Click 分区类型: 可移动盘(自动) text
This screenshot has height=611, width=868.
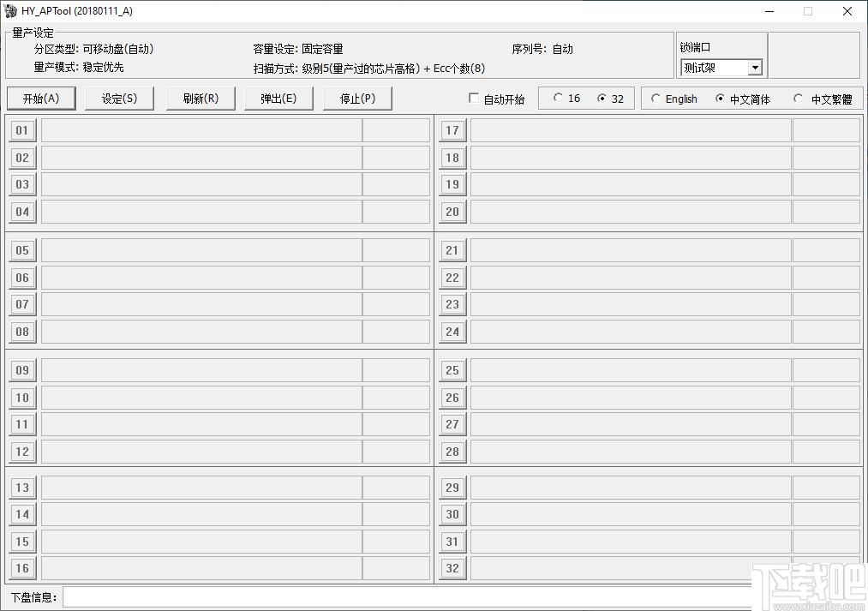tap(93, 49)
